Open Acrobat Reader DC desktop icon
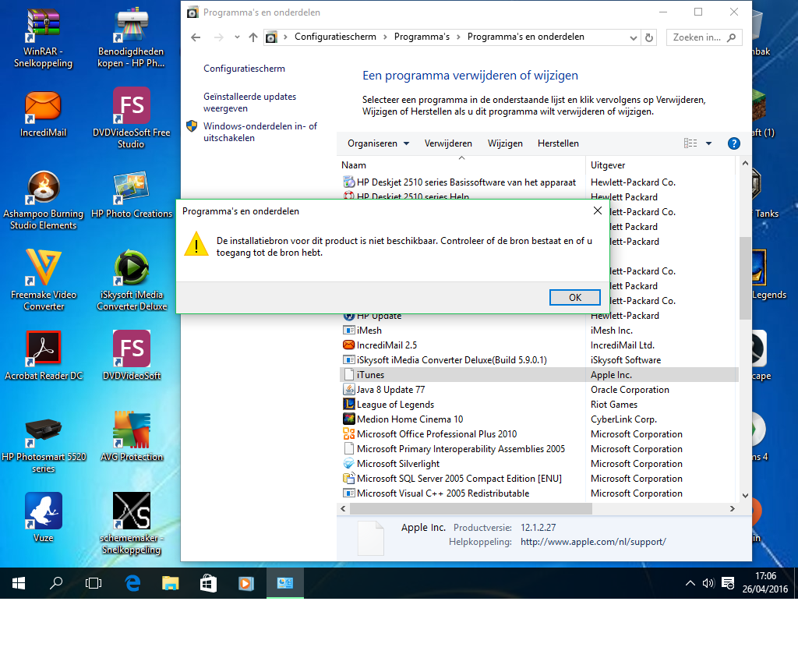Image resolution: width=798 pixels, height=672 pixels. coord(44,355)
